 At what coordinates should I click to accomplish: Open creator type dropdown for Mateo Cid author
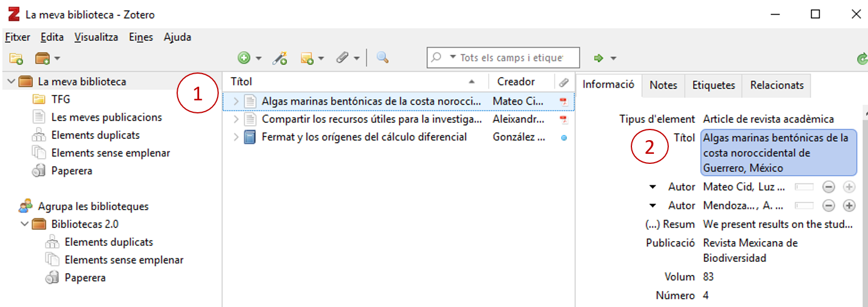tap(652, 187)
